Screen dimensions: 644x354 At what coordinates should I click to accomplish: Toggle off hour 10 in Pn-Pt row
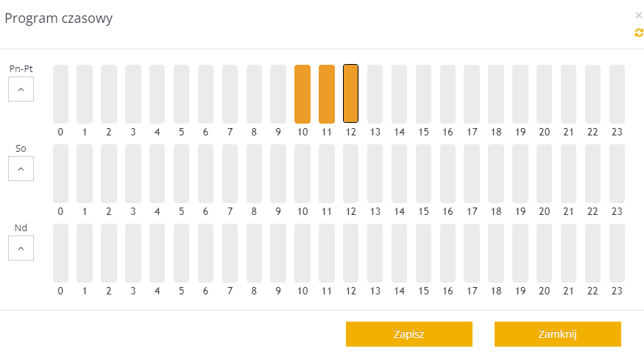[302, 94]
